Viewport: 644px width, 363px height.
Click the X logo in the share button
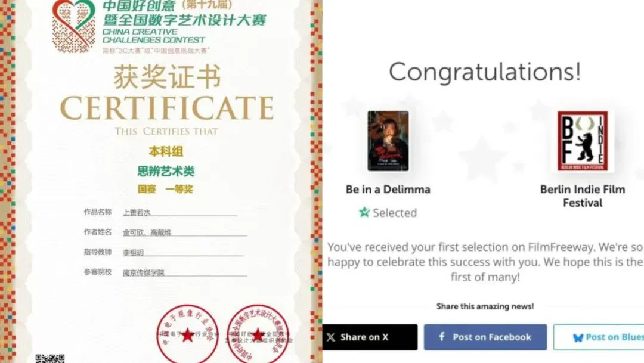pos(331,337)
